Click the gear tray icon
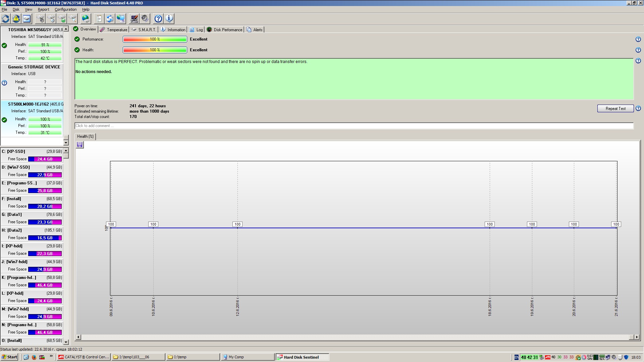 pos(584,357)
